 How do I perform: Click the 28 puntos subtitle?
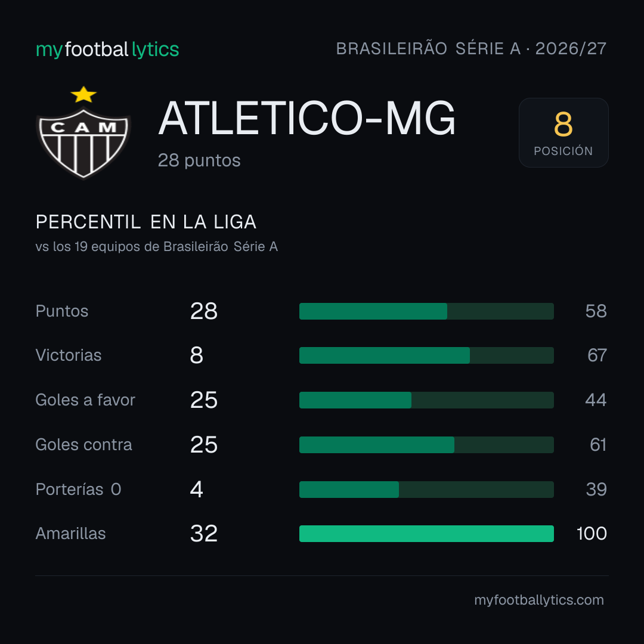coord(199,160)
